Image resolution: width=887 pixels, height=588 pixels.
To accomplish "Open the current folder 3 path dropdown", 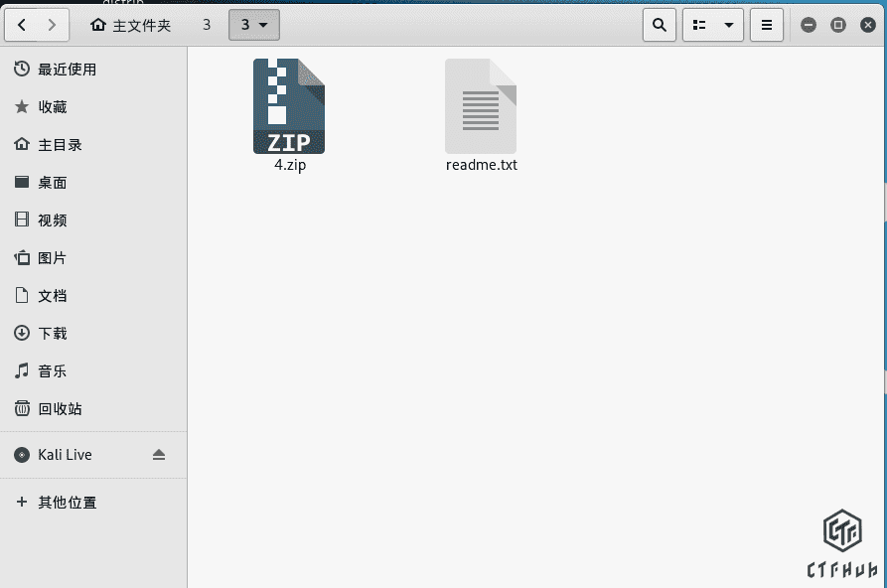I will (x=254, y=25).
